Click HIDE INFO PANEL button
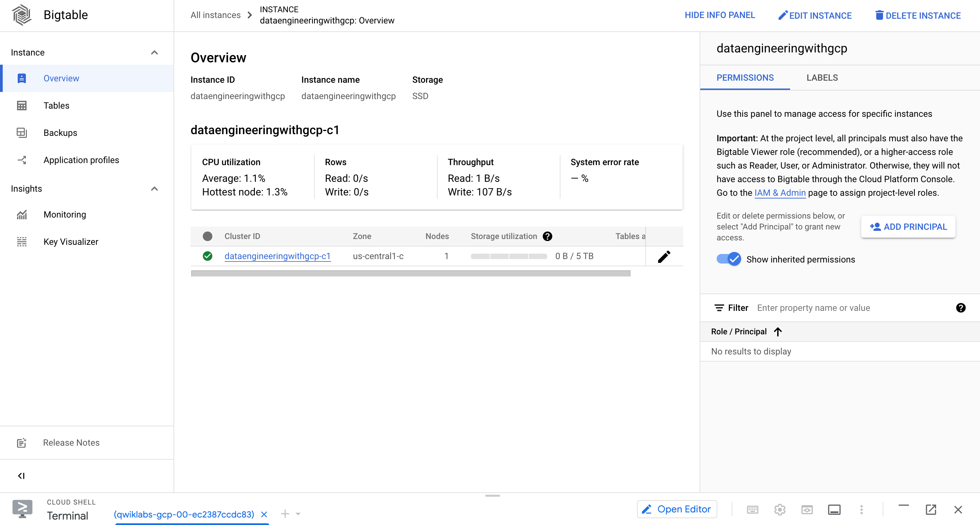Screen dimensions: 980x525 720,15
